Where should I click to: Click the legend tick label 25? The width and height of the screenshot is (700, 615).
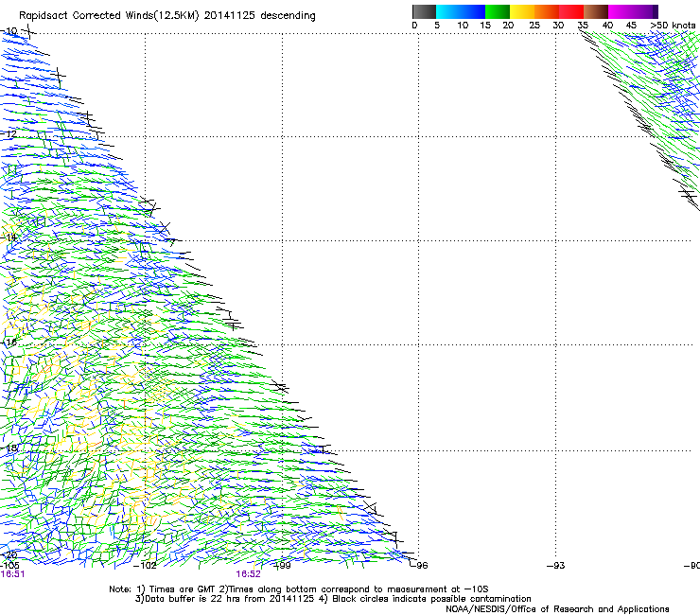point(534,26)
